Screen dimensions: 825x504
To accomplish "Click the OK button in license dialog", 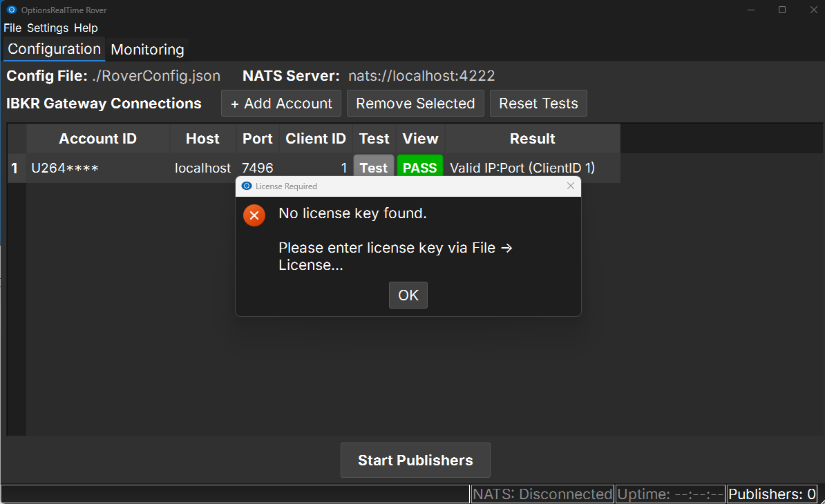I will click(408, 295).
